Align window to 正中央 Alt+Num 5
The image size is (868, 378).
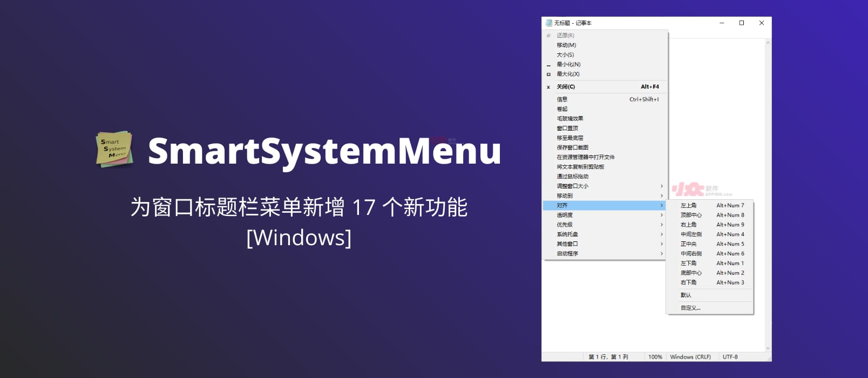[710, 244]
